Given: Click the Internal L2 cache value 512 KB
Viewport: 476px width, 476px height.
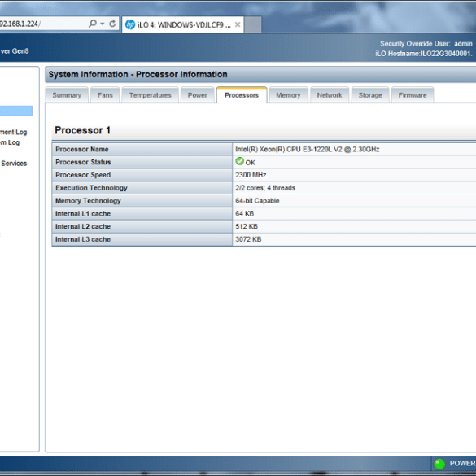Looking at the screenshot, I should 247,226.
